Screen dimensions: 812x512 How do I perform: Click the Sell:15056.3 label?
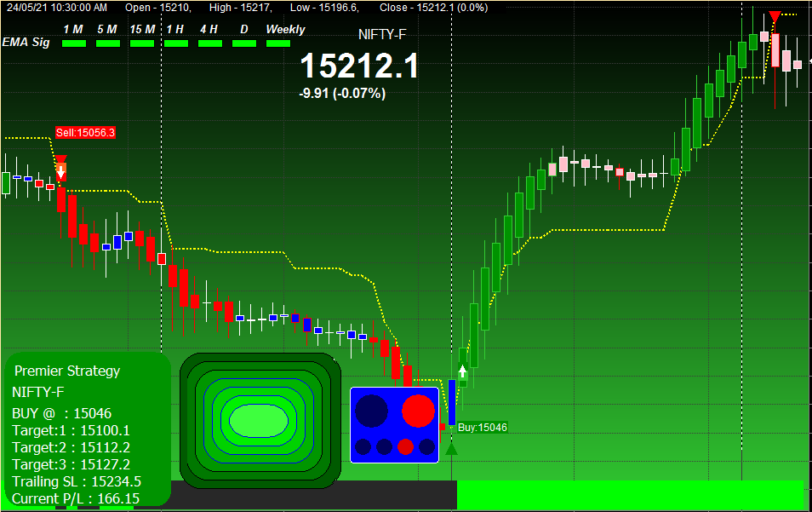click(84, 134)
